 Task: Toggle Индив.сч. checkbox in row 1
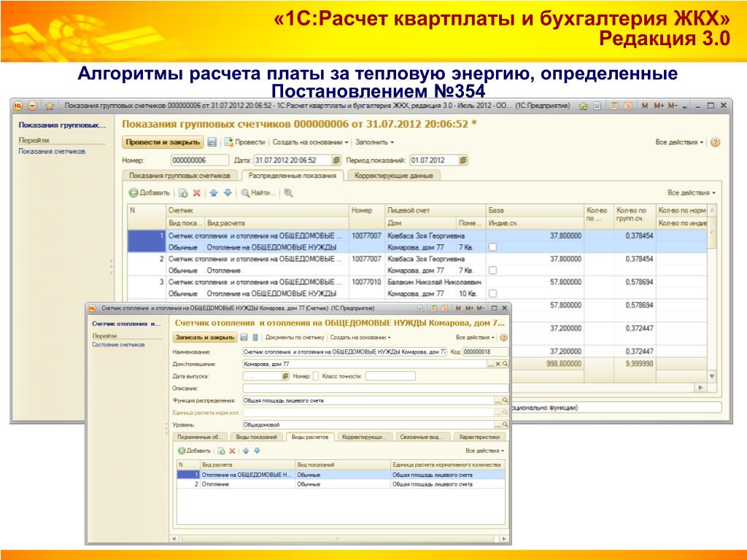point(492,247)
